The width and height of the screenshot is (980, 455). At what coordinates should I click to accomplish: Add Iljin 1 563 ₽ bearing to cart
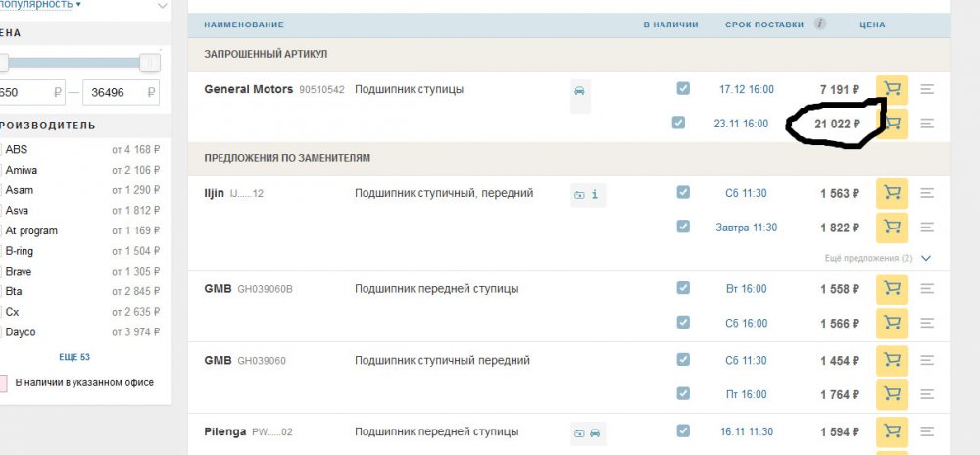[x=892, y=194]
